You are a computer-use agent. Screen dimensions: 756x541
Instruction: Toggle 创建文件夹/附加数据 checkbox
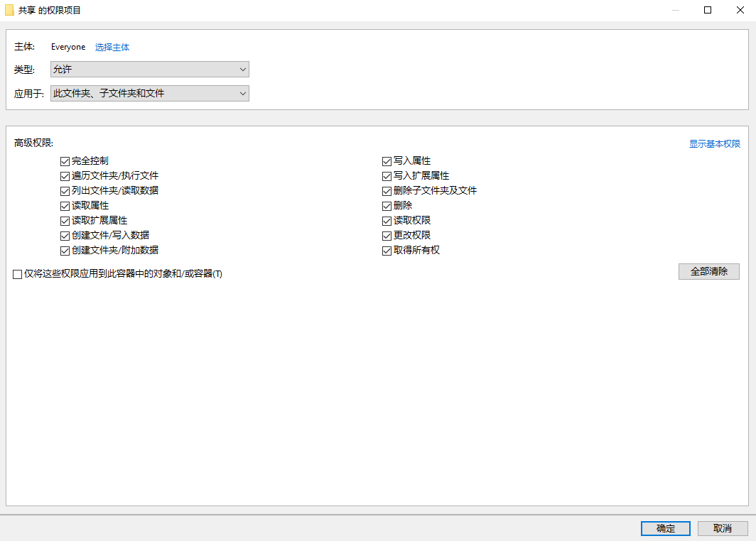tap(65, 251)
